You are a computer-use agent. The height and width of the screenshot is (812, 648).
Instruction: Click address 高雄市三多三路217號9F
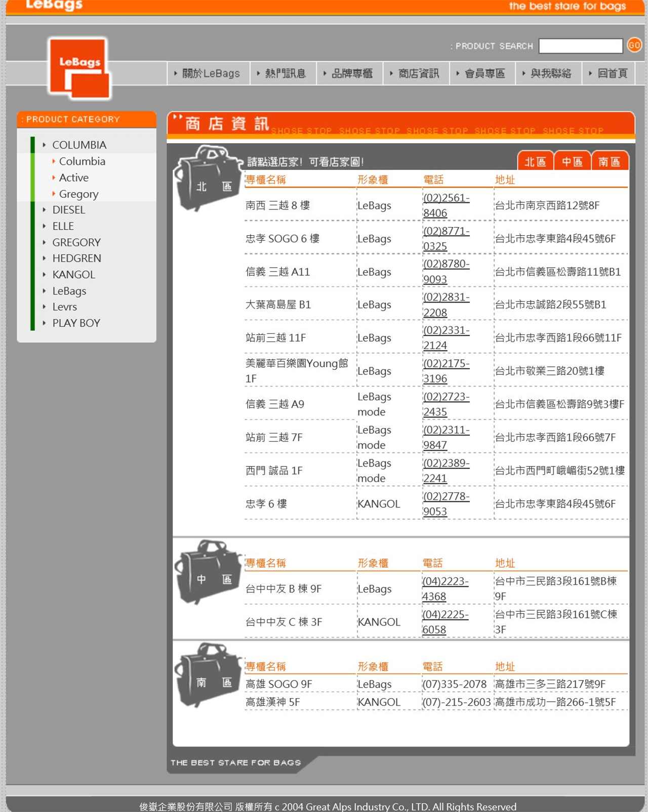pyautogui.click(x=550, y=684)
